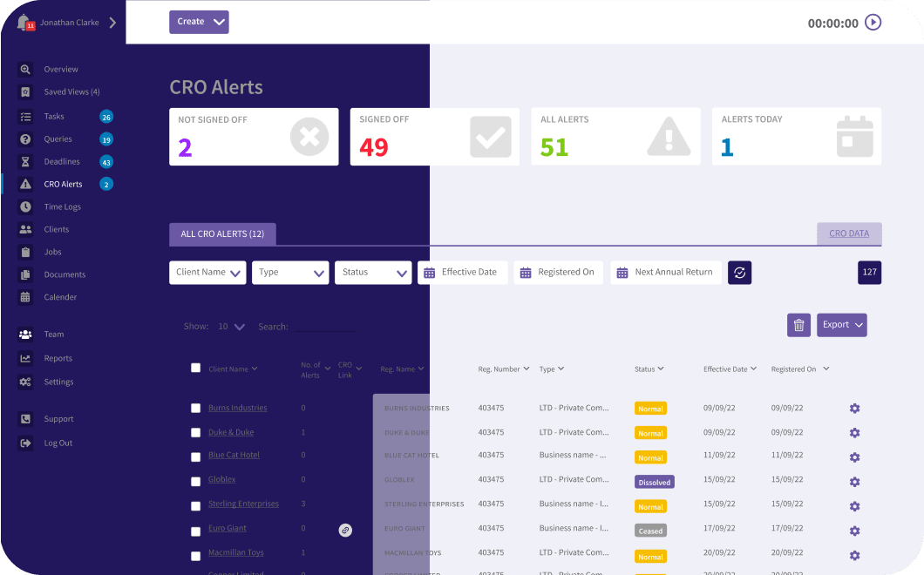The height and width of the screenshot is (575, 924).
Task: Tick the Globlex row checkbox
Action: point(195,482)
